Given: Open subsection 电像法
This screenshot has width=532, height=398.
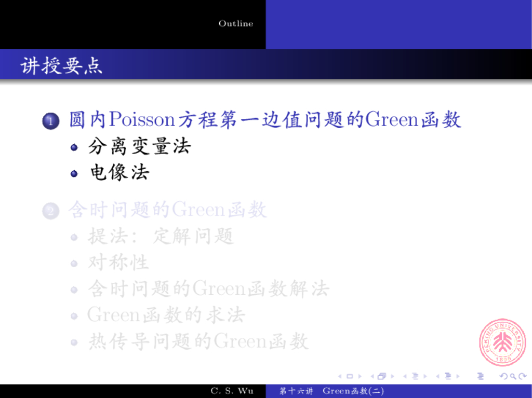Looking at the screenshot, I should (119, 173).
